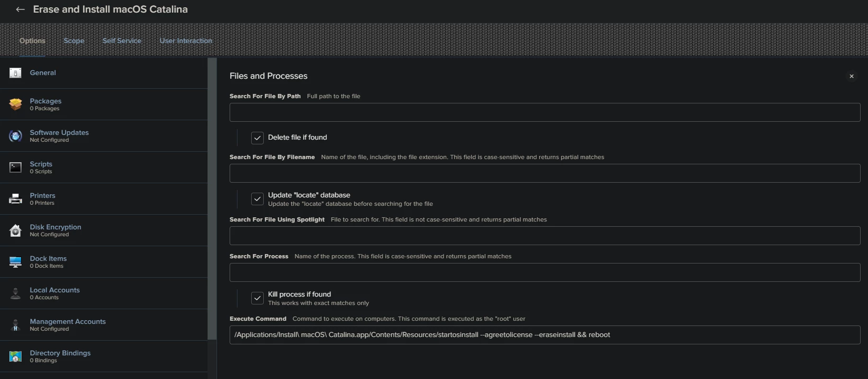Screen dimensions: 868x379
Task: Select the Packages payload label
Action: (46, 101)
